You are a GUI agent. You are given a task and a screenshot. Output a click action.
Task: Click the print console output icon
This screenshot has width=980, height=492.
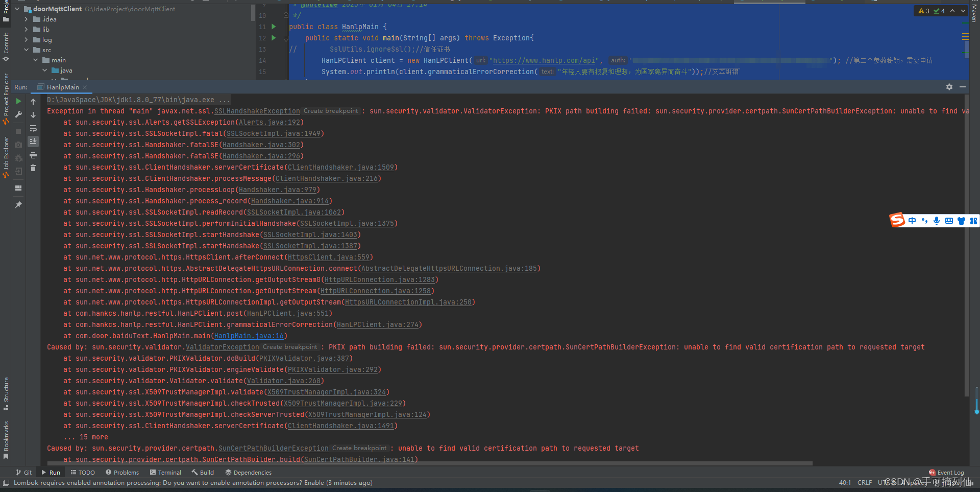click(33, 155)
